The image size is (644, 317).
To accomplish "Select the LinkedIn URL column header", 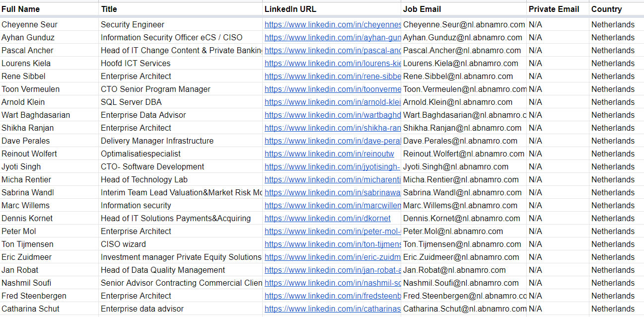I will 332,9.
